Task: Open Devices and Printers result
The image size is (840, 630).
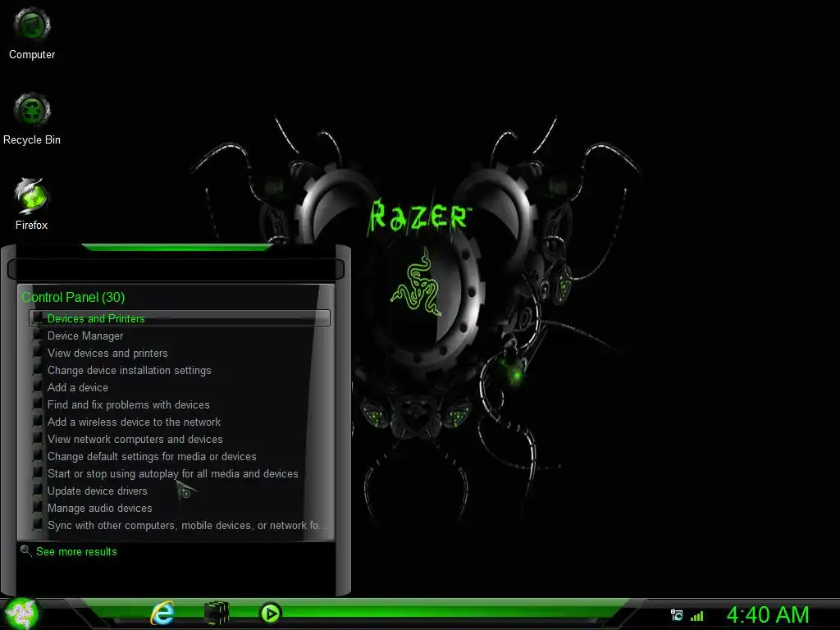Action: (180, 318)
